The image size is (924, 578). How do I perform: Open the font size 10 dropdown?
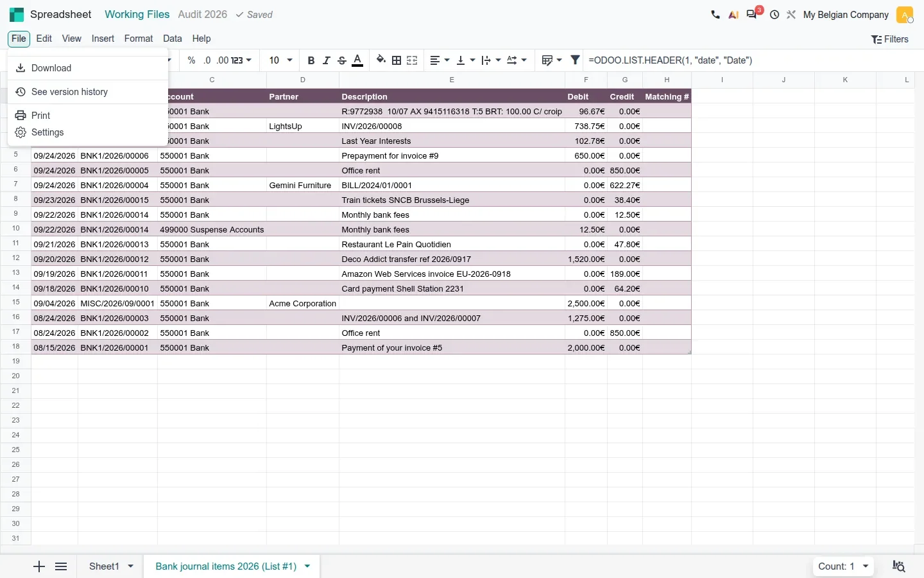(280, 60)
